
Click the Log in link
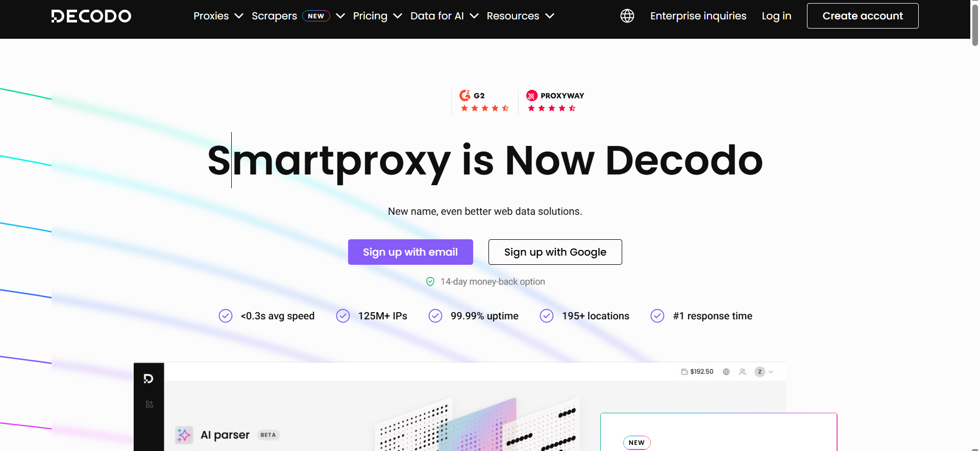pyautogui.click(x=776, y=16)
